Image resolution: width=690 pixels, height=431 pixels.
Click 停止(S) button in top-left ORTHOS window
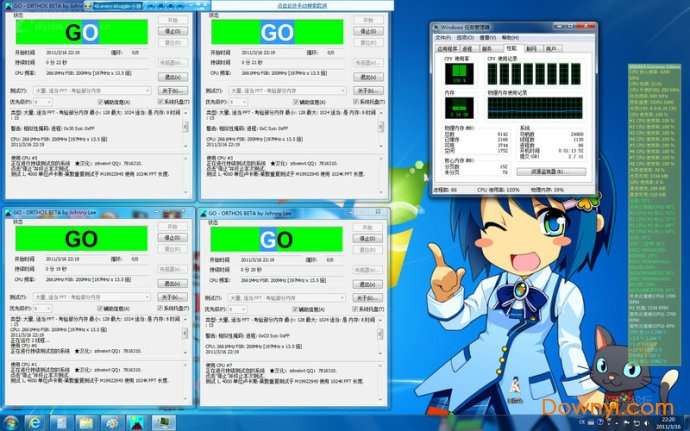click(173, 31)
